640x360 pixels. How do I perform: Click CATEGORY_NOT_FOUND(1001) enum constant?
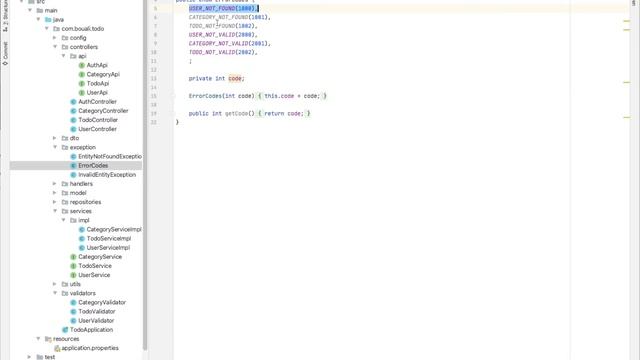coord(229,17)
